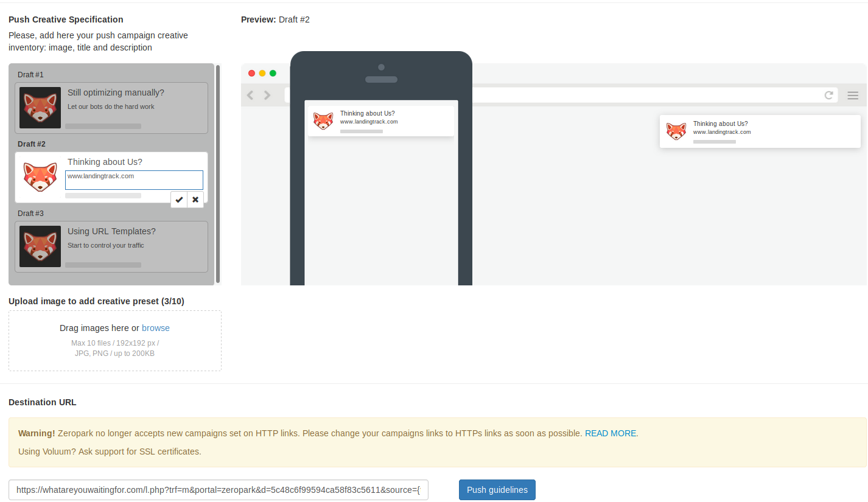Click red window dot in preview
The image size is (868, 502).
tap(252, 73)
